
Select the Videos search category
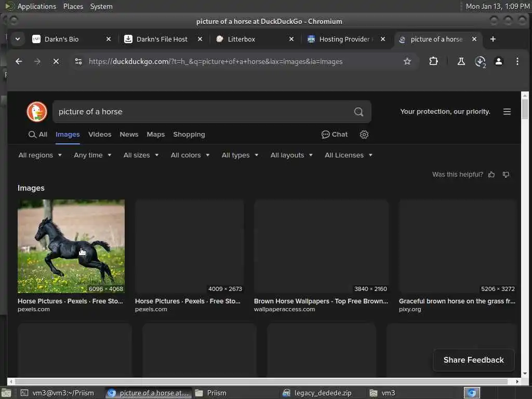[100, 135]
